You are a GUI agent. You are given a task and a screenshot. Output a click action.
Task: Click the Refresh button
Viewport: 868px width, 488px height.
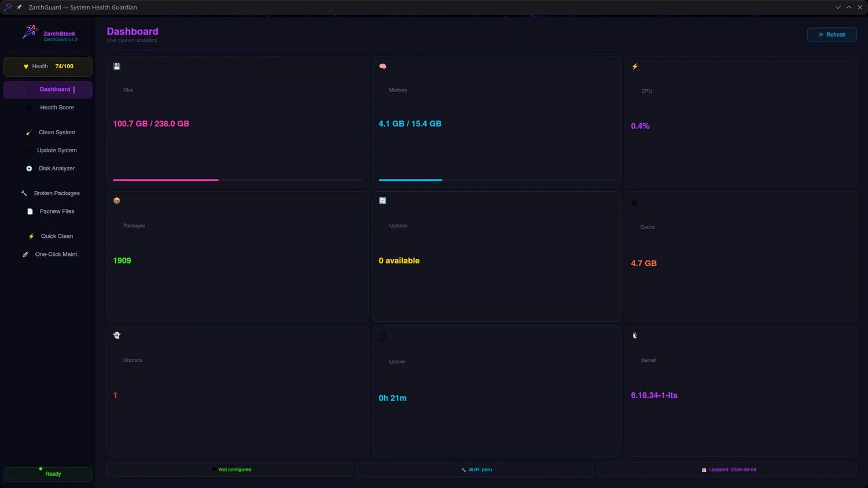(x=832, y=35)
